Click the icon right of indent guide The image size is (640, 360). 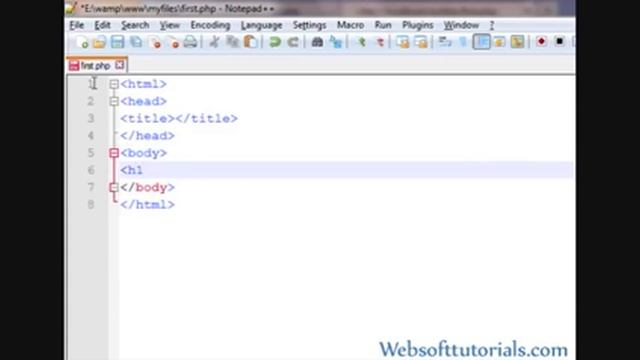[x=500, y=42]
